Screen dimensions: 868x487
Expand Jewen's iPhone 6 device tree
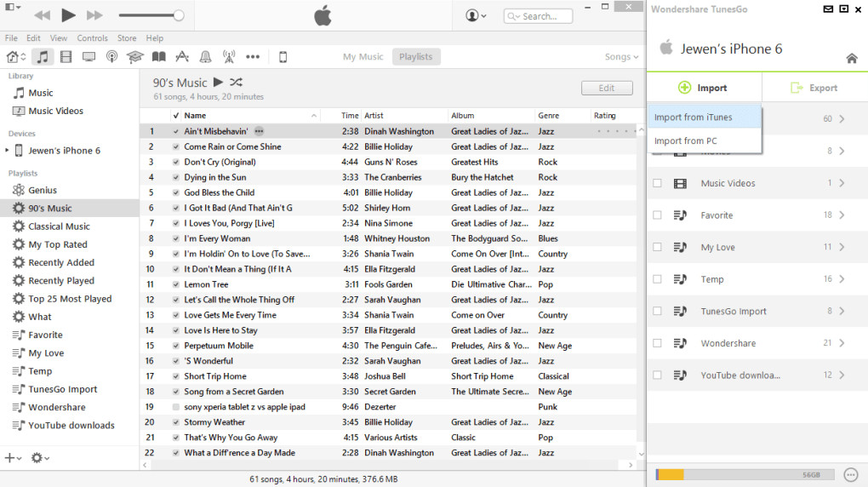click(8, 151)
